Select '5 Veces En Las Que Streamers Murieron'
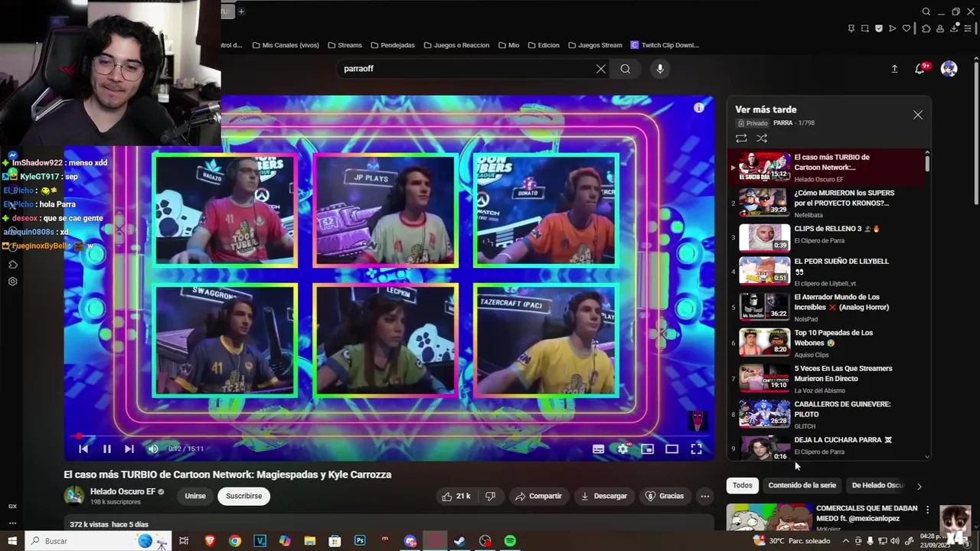The width and height of the screenshot is (980, 551). pyautogui.click(x=826, y=379)
